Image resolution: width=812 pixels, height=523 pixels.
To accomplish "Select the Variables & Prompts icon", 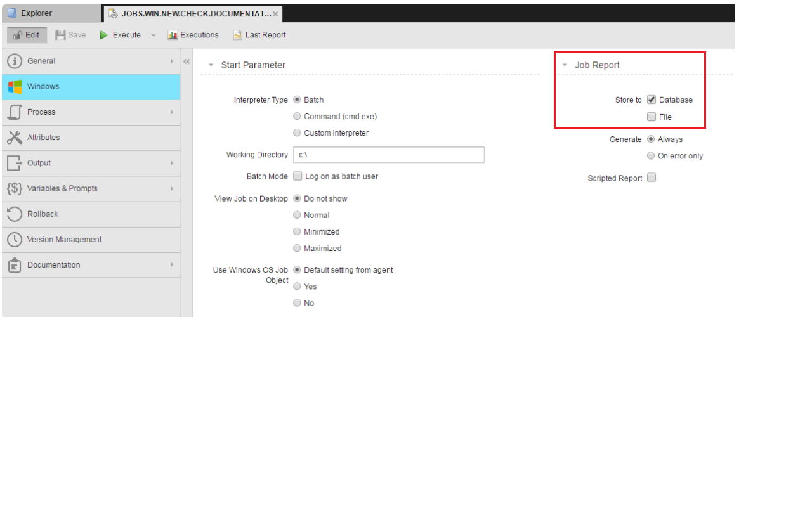I will [x=14, y=188].
